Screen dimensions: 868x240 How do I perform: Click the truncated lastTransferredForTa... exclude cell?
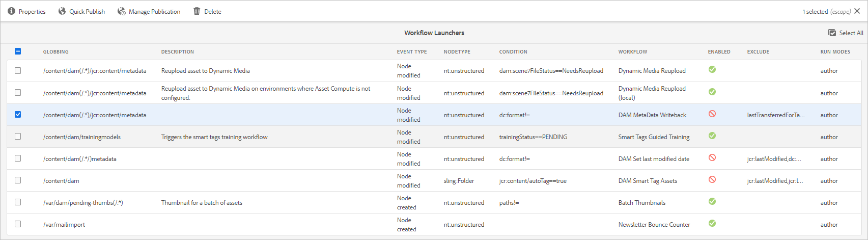click(x=776, y=115)
